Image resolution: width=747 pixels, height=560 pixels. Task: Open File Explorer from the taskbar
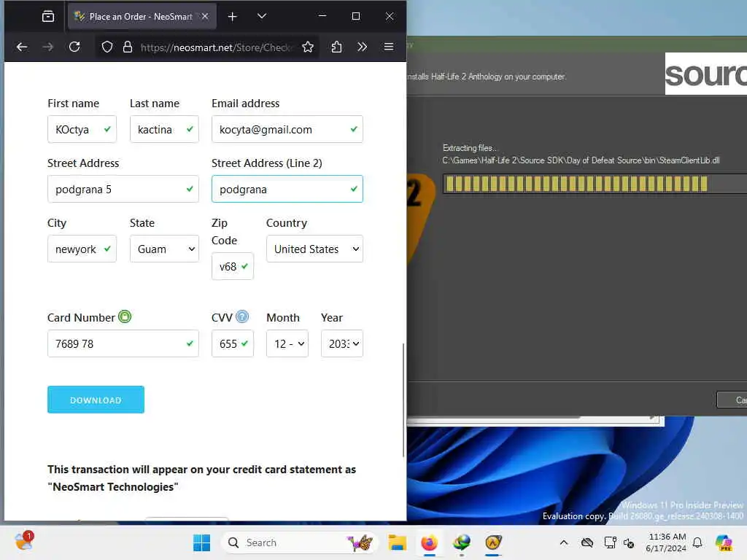[397, 542]
